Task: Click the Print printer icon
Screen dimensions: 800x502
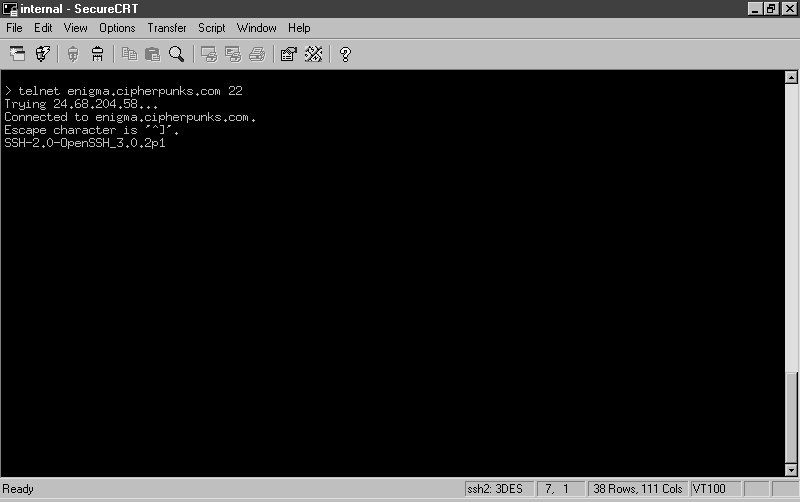Action: (257, 54)
